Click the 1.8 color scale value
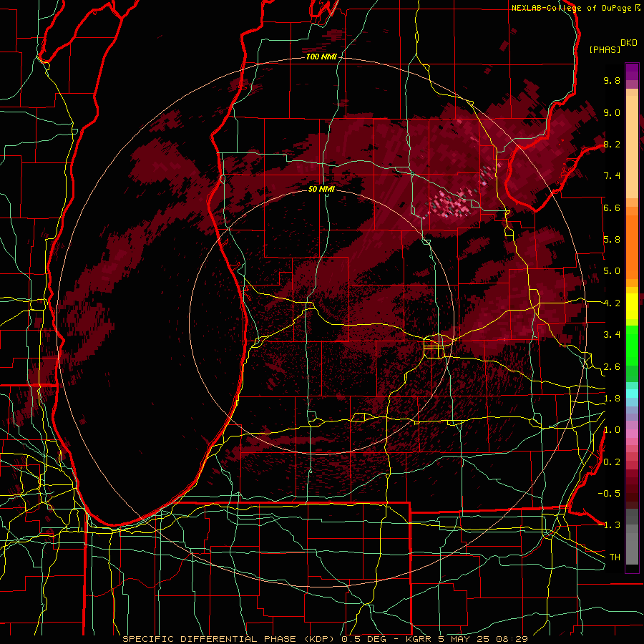Image resolution: width=644 pixels, height=644 pixels. point(612,399)
